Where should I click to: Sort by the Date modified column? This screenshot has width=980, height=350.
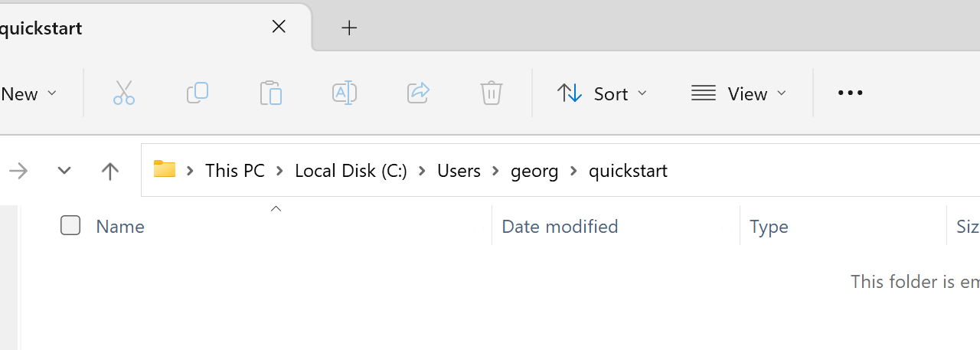(560, 227)
